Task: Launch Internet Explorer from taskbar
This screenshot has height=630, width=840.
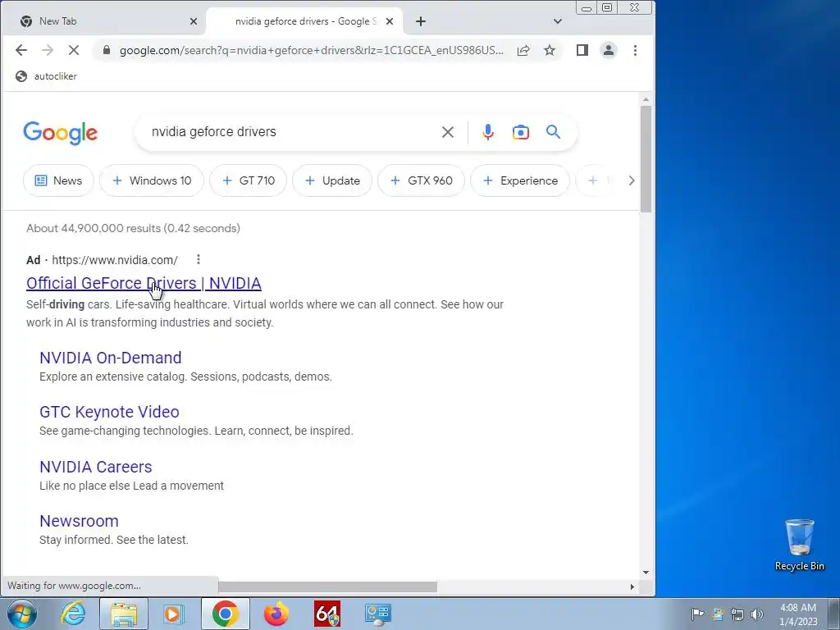Action: 73,614
